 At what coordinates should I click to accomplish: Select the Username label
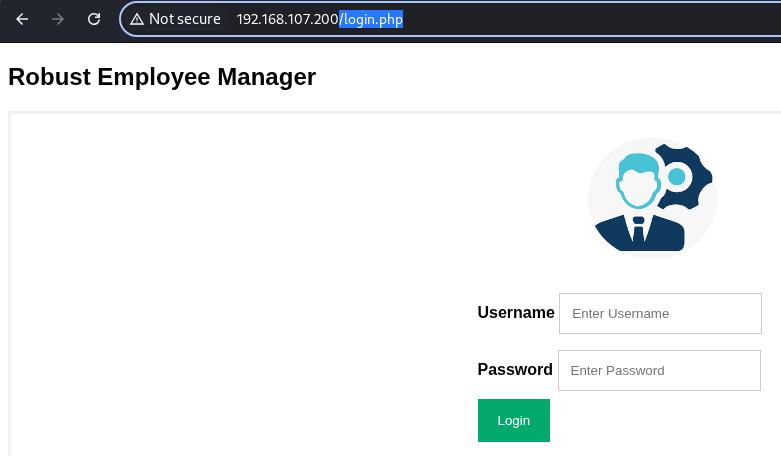(x=516, y=312)
